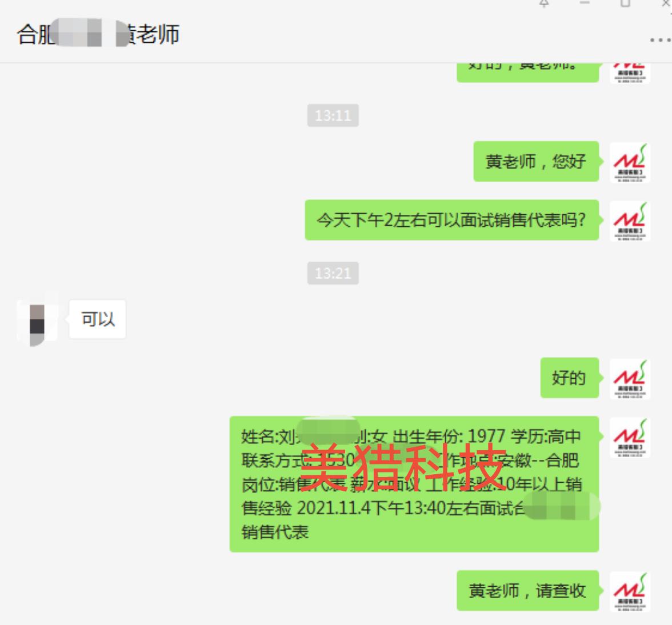The height and width of the screenshot is (625, 672).
Task: Click the chat title ending in 老师
Action: (x=98, y=34)
